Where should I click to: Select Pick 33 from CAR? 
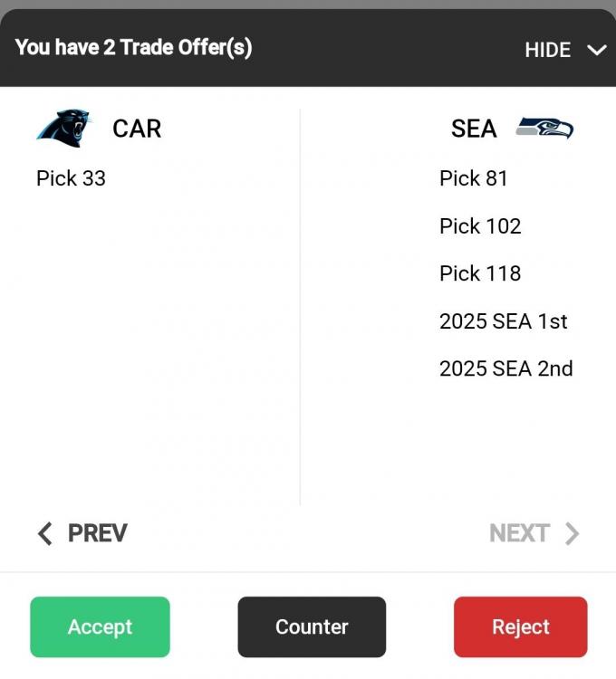(71, 178)
